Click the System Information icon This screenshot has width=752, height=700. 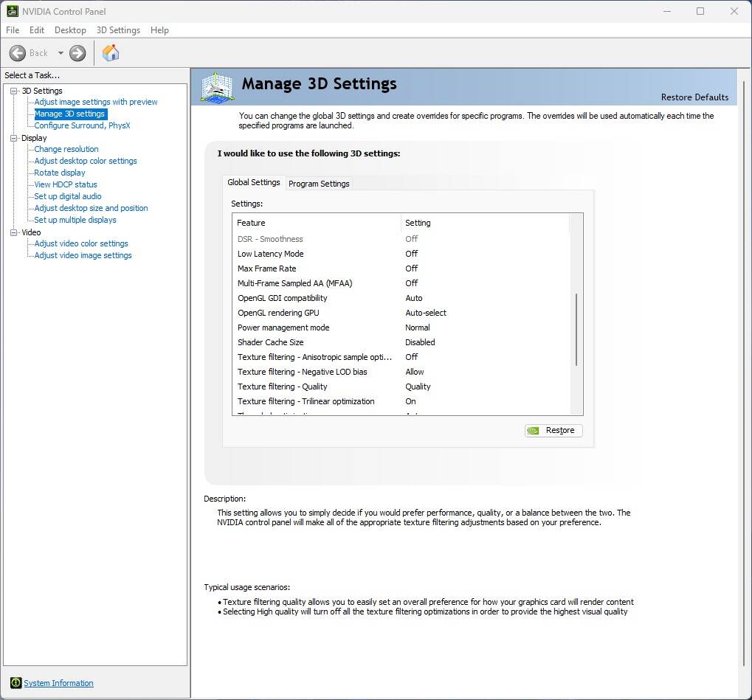click(15, 683)
